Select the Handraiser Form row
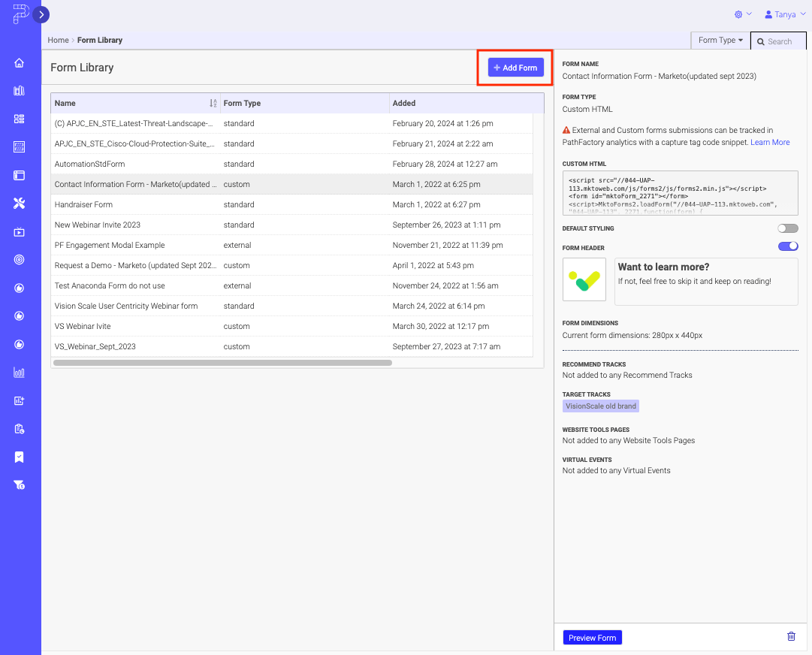Viewport: 812px width, 655px height. (x=291, y=204)
